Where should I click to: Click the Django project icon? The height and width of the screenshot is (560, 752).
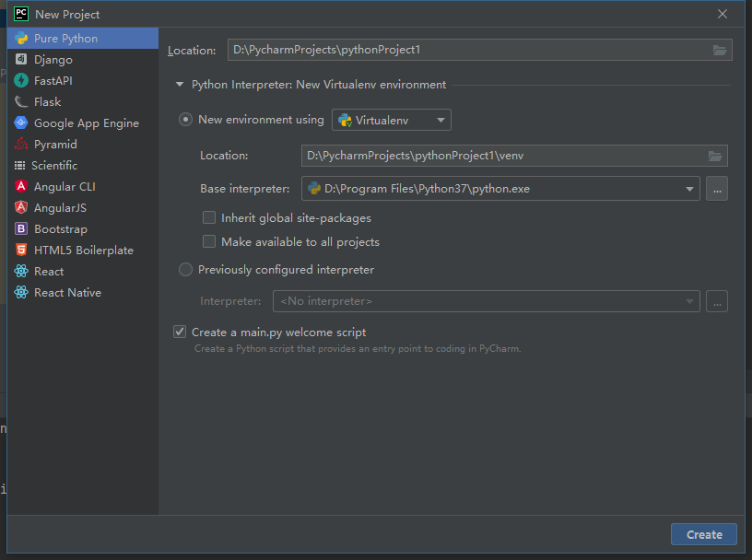click(21, 60)
